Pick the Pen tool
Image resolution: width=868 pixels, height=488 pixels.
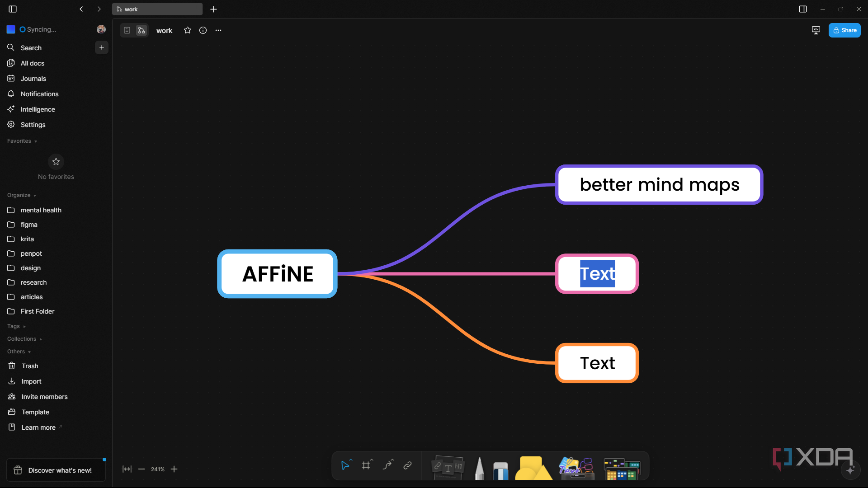point(479,468)
